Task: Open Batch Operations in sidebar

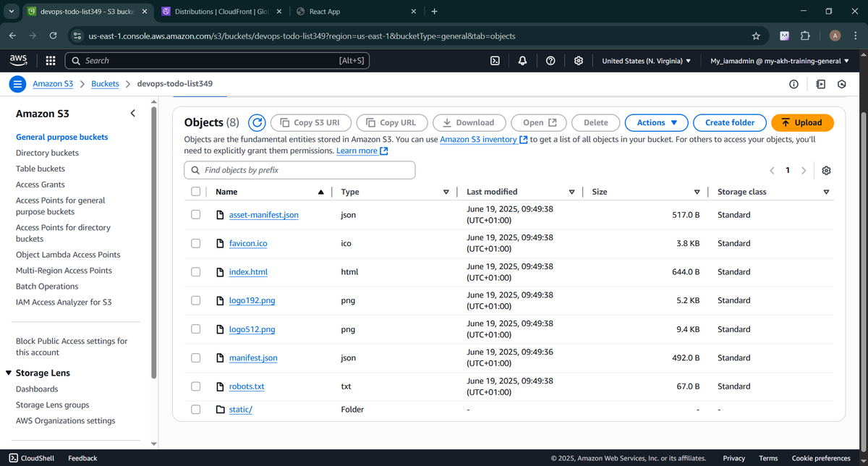Action: (x=47, y=287)
